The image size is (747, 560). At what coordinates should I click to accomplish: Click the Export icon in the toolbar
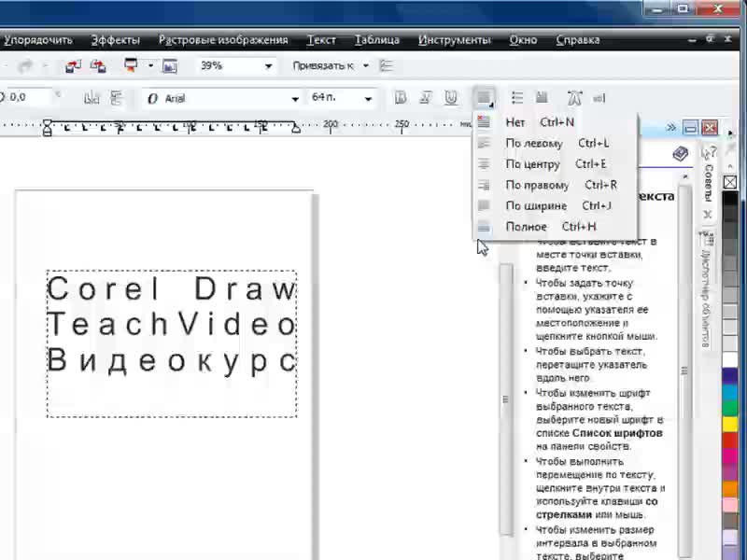(x=98, y=65)
